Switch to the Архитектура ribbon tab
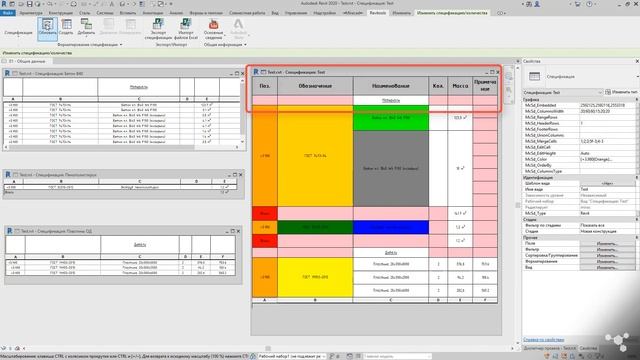The image size is (640, 360). click(31, 13)
